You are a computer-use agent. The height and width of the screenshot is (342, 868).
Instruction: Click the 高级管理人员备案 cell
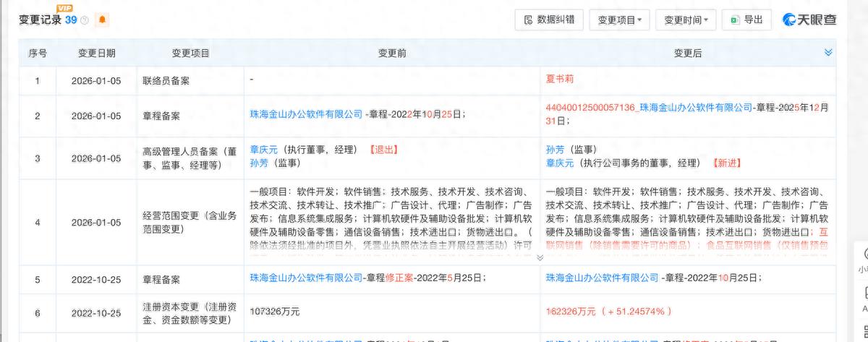tap(191, 157)
